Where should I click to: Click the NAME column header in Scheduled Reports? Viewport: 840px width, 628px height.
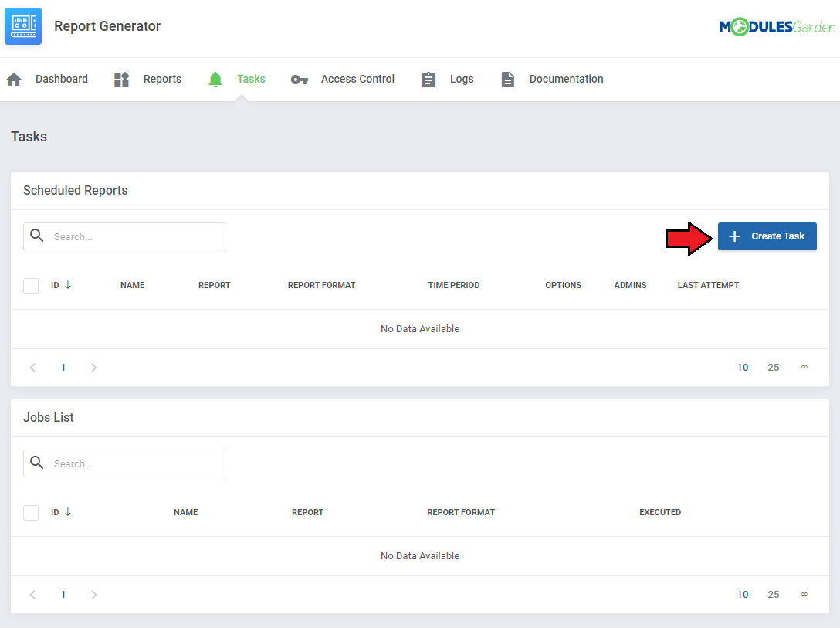coord(132,285)
